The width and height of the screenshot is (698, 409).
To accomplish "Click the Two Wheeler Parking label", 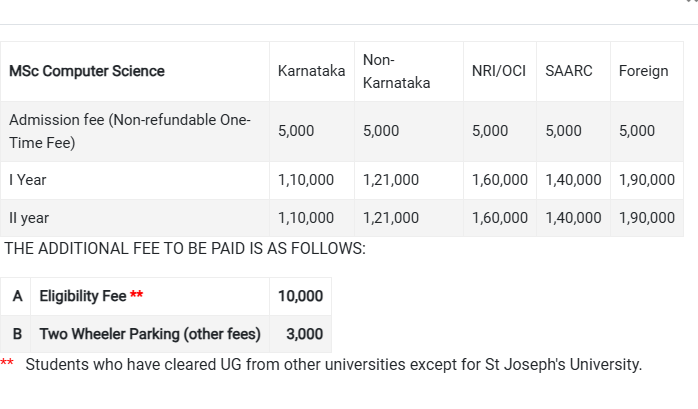I will point(150,334).
